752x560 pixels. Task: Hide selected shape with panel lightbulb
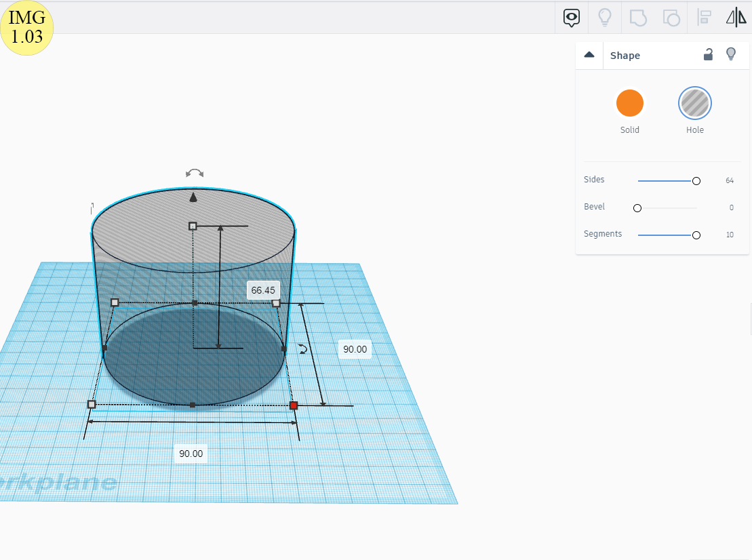(x=731, y=54)
